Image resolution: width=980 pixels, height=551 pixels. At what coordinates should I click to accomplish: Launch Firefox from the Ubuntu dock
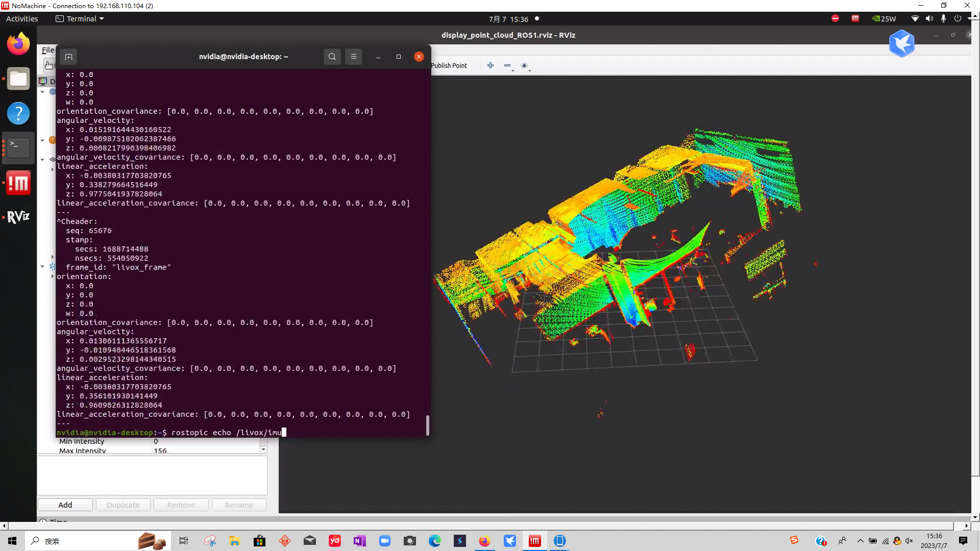(18, 44)
